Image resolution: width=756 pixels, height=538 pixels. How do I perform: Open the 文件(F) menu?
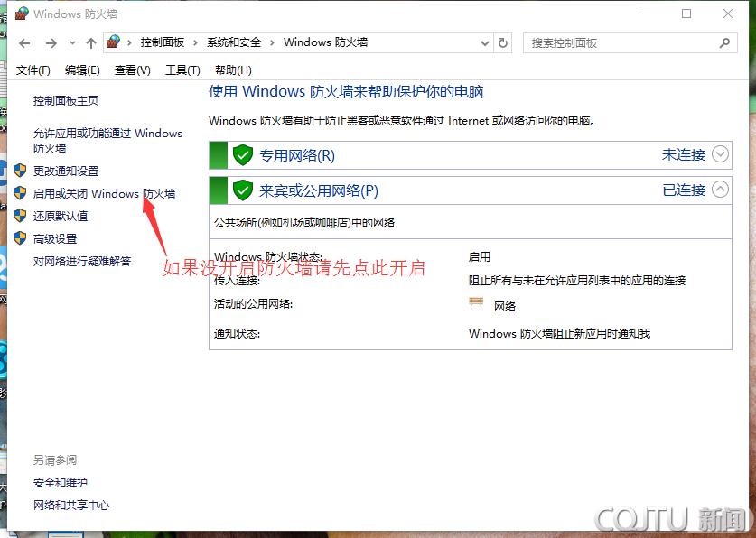pyautogui.click(x=33, y=70)
